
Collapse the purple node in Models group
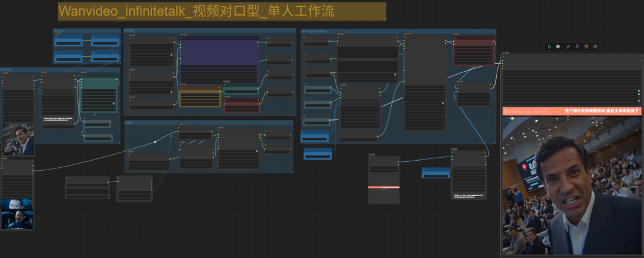[181, 38]
